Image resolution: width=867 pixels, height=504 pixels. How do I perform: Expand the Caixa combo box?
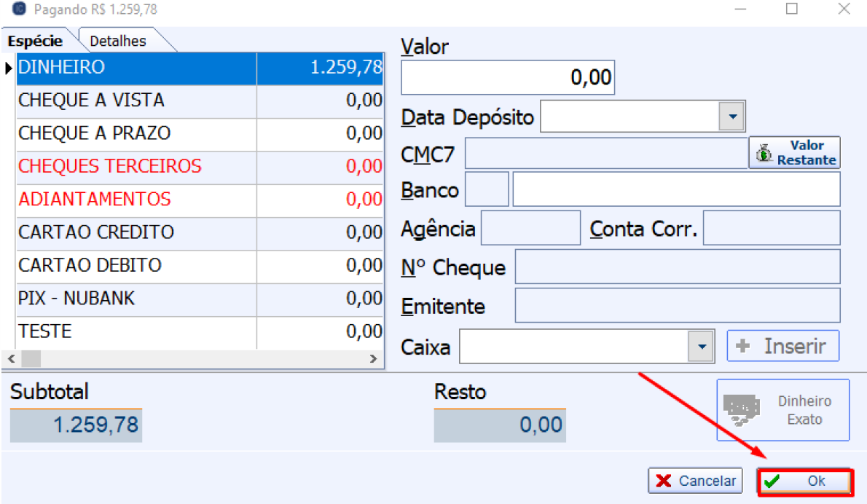(x=701, y=347)
